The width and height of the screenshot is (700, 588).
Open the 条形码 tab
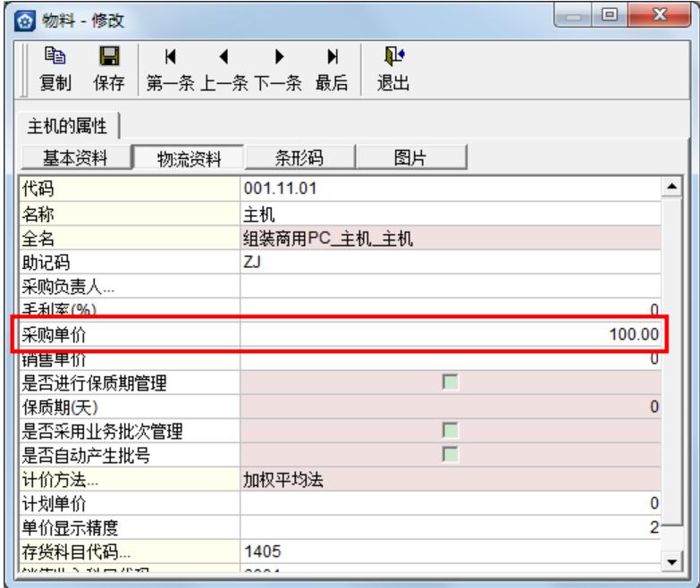(x=299, y=157)
